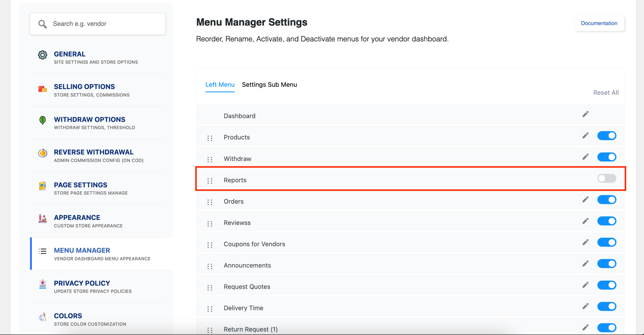Select the Page Settings book icon
The width and height of the screenshot is (644, 335).
[42, 186]
